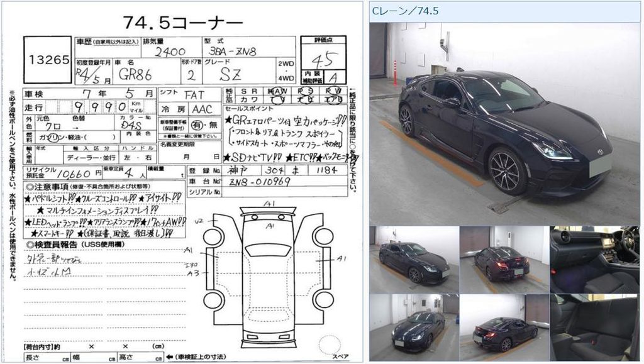Click shift type FAT
This screenshot has height=364, width=644.
pyautogui.click(x=194, y=95)
